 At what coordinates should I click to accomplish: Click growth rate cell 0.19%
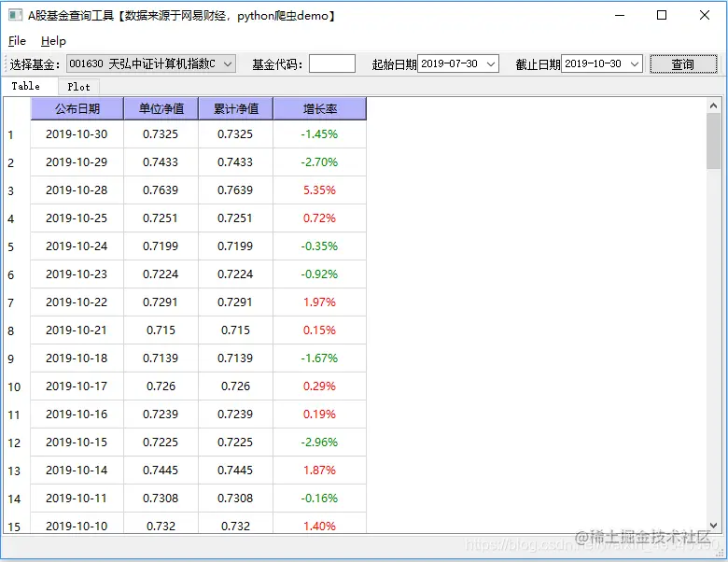click(320, 414)
